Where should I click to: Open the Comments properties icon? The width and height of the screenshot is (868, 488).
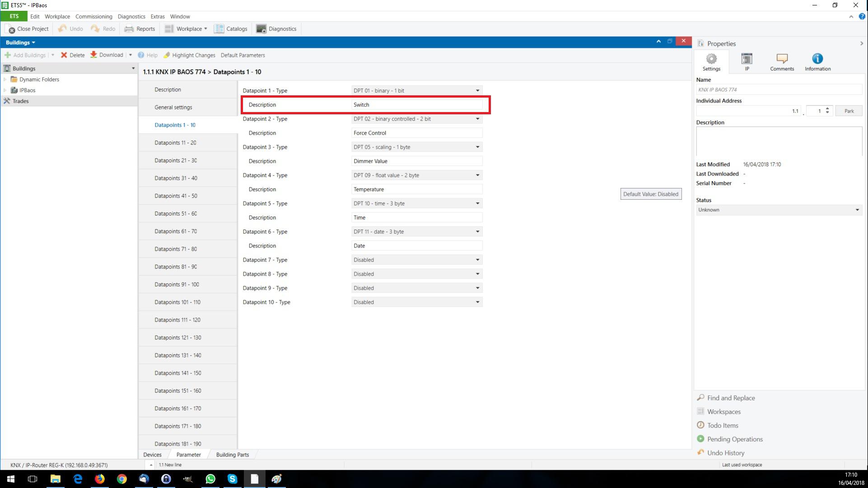click(782, 59)
